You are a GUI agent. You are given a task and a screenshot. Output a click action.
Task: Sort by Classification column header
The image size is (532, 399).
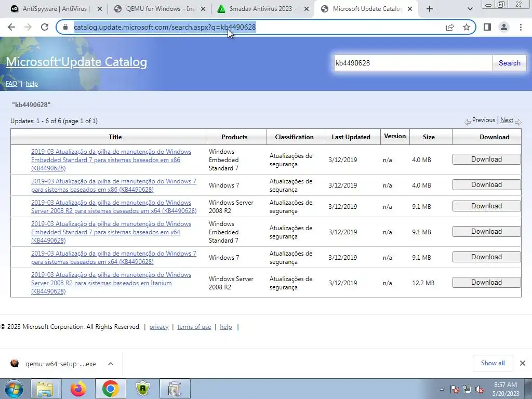294,137
